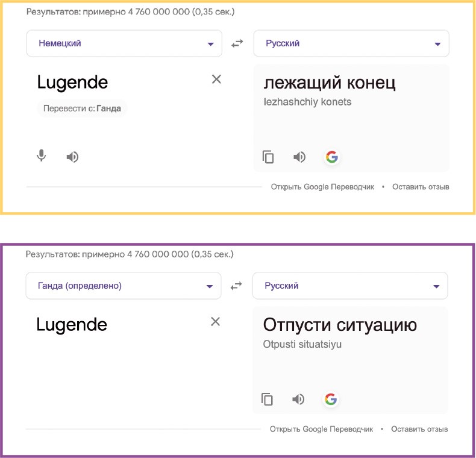Click the "Перевести с: Ганда" suggestion chip
This screenshot has height=458, width=476.
pyautogui.click(x=82, y=108)
